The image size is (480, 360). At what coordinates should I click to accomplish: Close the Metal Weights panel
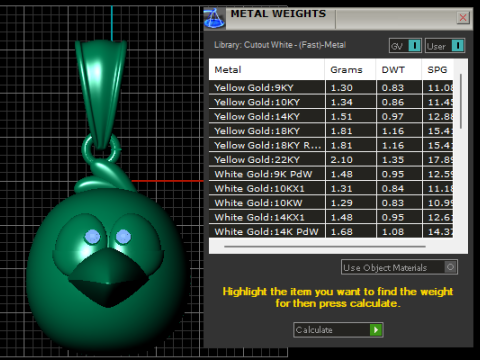click(x=463, y=17)
